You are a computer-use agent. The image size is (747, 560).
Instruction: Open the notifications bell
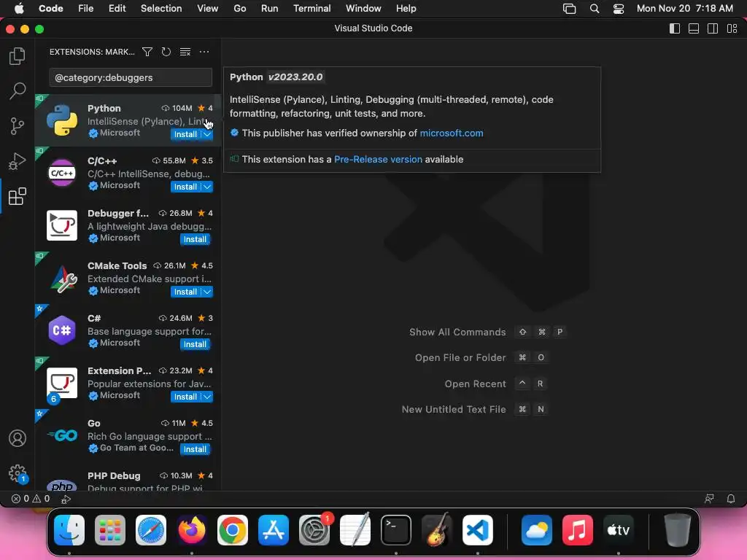coord(730,499)
